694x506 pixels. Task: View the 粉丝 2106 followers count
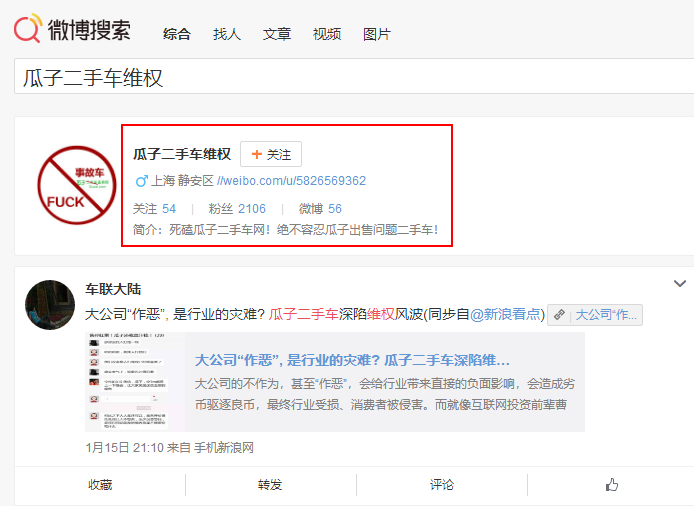[x=237, y=209]
